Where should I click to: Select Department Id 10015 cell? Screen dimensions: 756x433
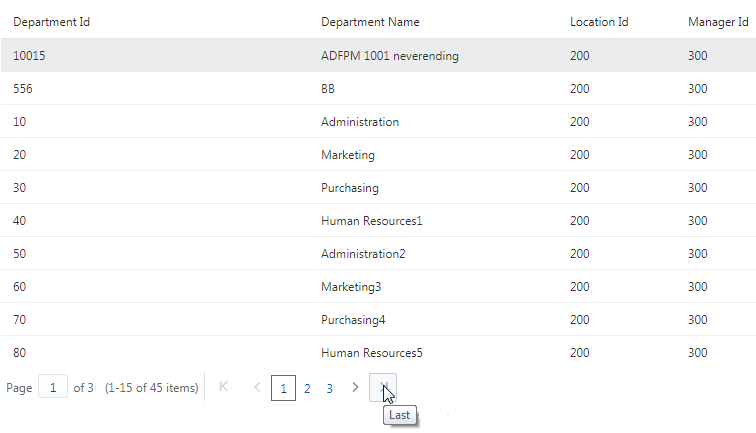[29, 55]
